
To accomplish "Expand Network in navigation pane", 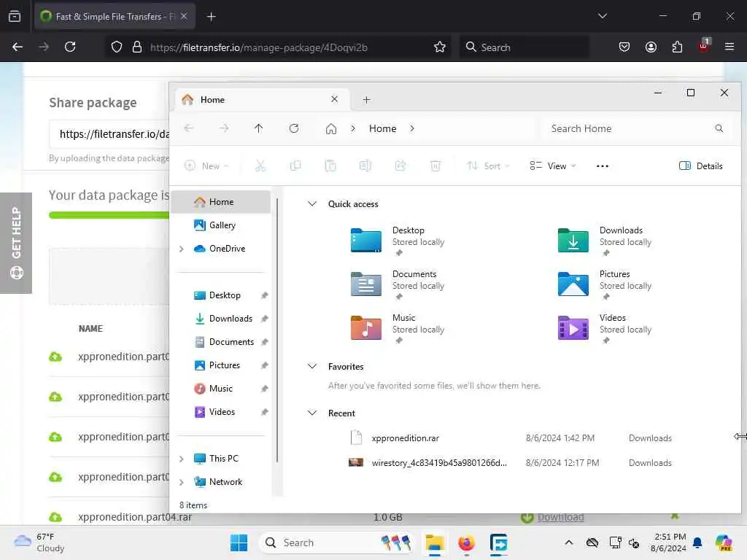I will (x=181, y=482).
